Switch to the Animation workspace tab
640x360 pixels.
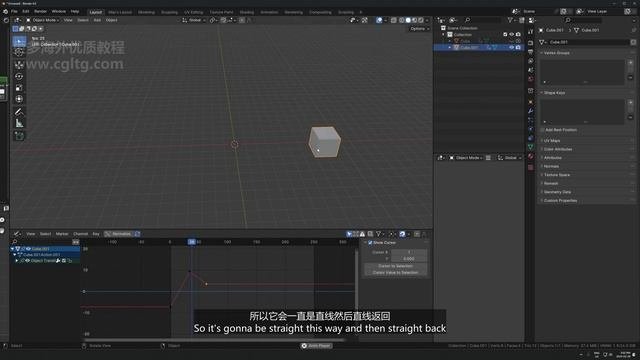(x=269, y=12)
